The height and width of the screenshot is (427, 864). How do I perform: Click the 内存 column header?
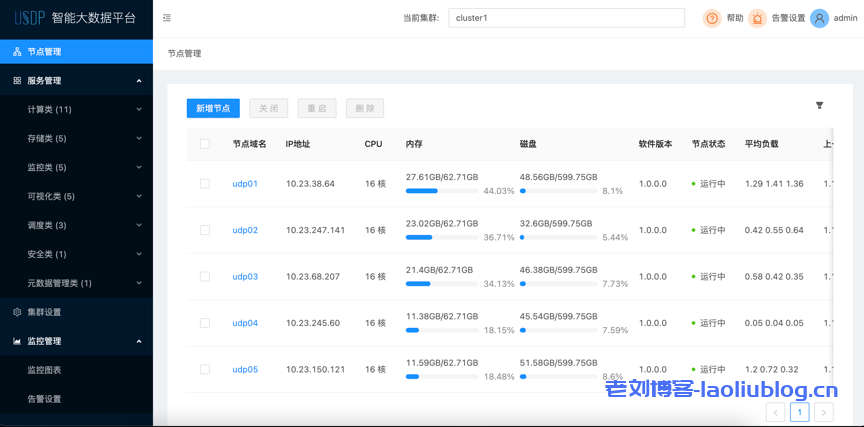coord(414,144)
